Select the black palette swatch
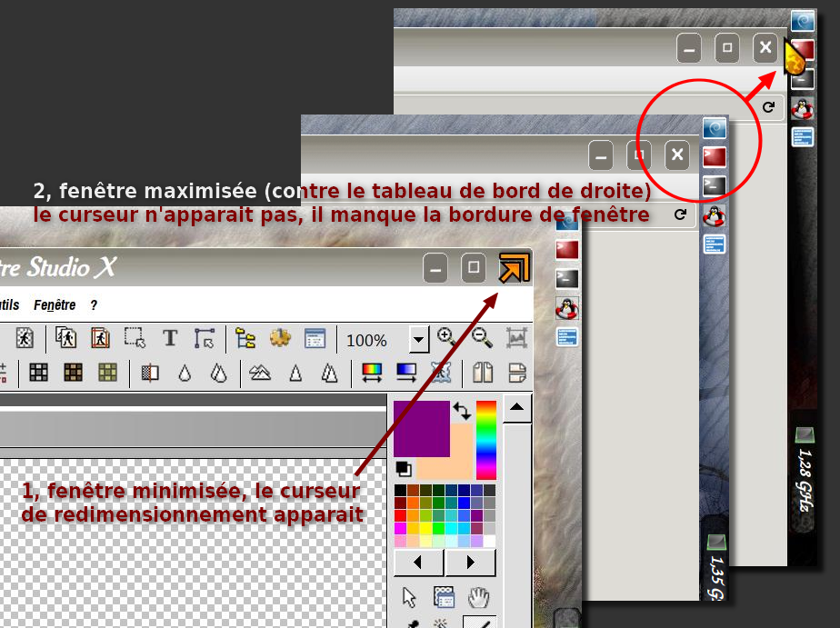 click(x=400, y=490)
